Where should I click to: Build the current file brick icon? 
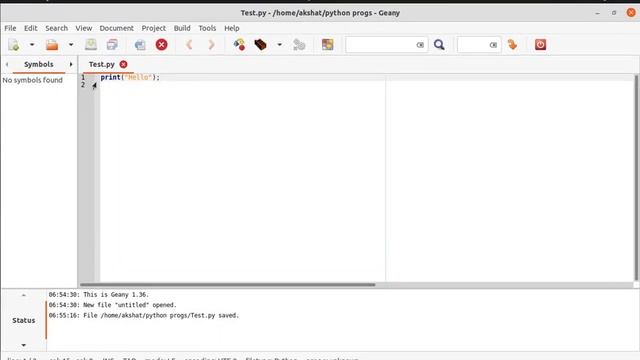[260, 44]
